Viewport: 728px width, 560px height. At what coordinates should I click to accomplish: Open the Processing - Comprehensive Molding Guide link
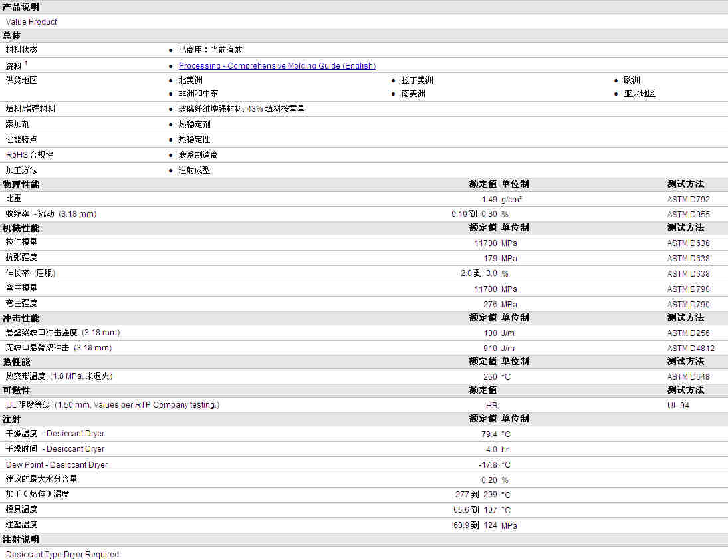pyautogui.click(x=277, y=66)
